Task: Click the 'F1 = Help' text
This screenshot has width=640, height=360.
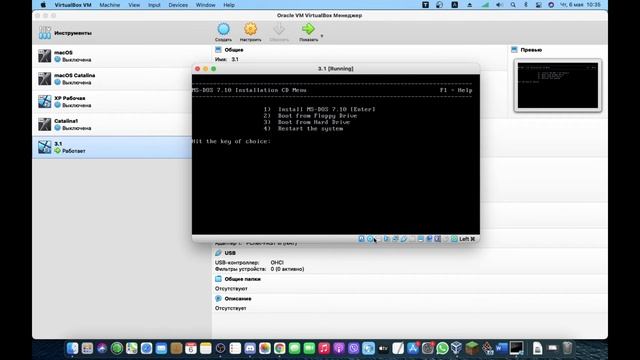Action: pyautogui.click(x=456, y=90)
